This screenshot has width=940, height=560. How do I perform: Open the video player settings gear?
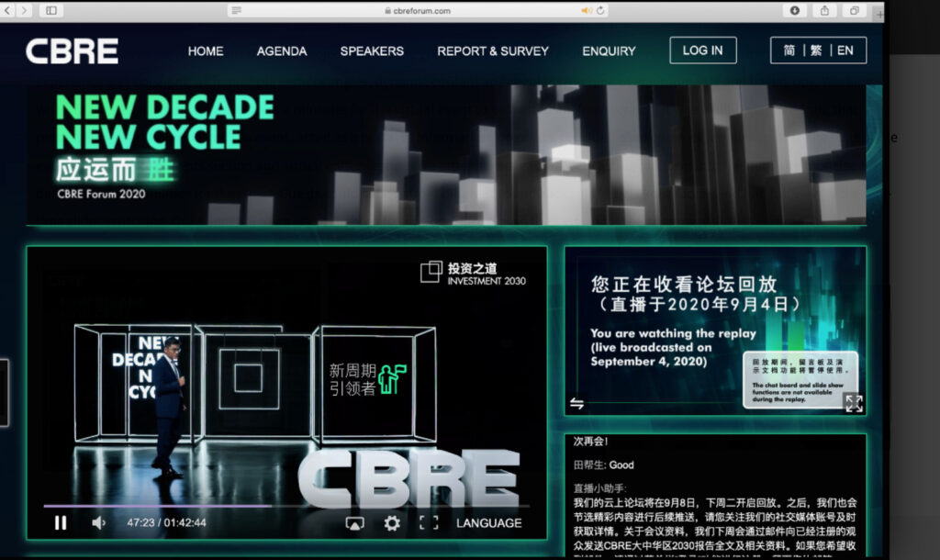(x=392, y=523)
